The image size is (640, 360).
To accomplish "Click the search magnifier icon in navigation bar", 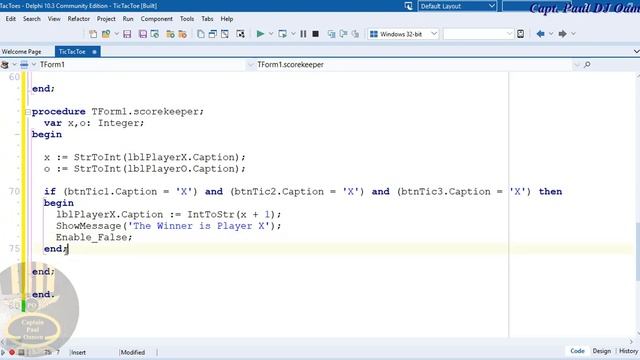I will click(x=587, y=64).
